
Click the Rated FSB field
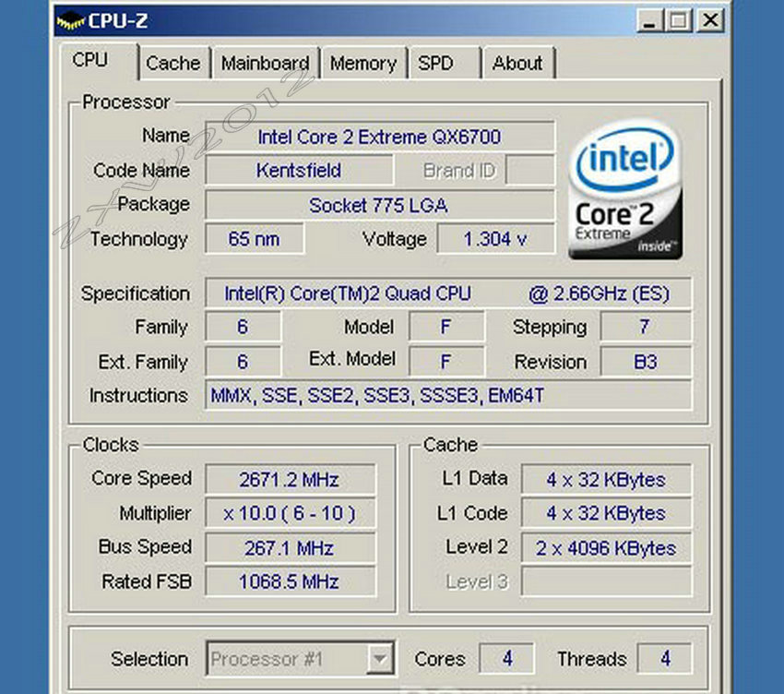(x=289, y=581)
